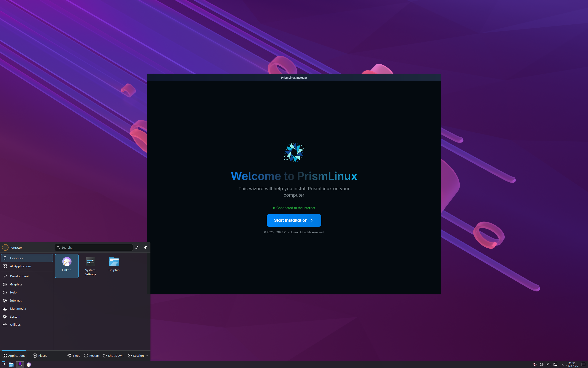The width and height of the screenshot is (588, 368).
Task: Click the 'Connected to the internet' status
Action: click(x=294, y=208)
